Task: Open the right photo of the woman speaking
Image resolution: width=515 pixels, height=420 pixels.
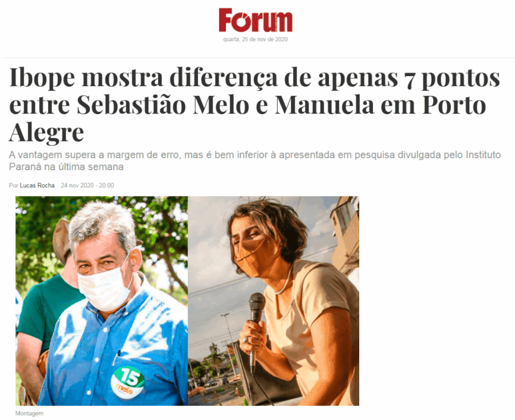Action: 273,301
